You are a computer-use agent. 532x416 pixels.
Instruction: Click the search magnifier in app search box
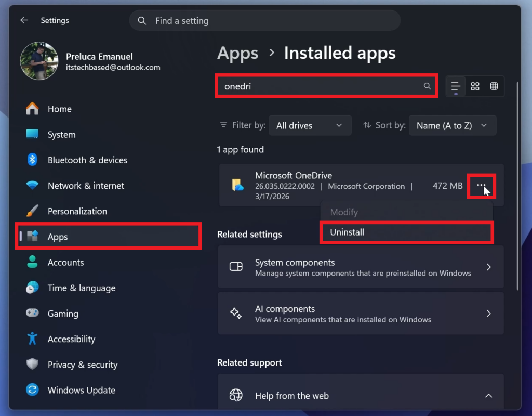pyautogui.click(x=427, y=86)
